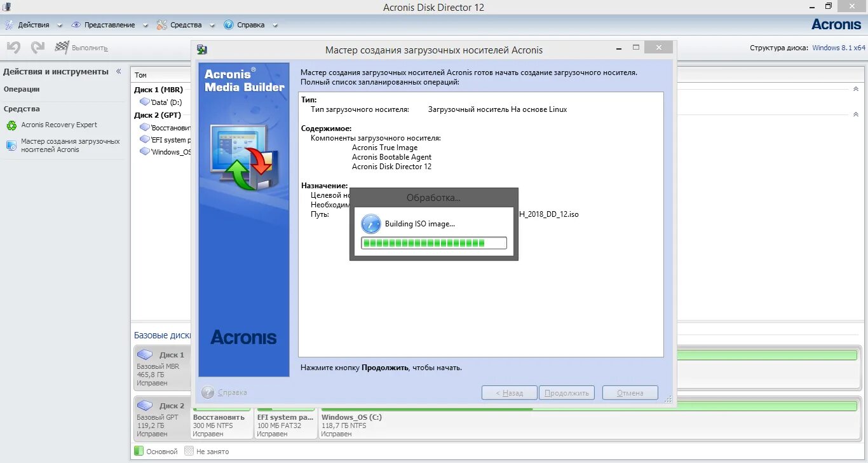Click the Действия menu icon
868x463 pixels.
10,25
